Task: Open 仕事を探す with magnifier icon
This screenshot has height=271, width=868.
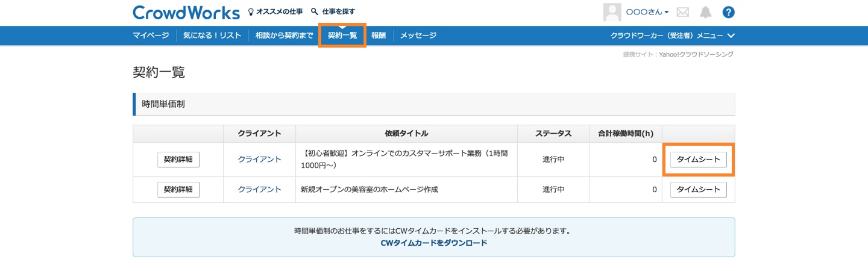Action: [x=333, y=11]
